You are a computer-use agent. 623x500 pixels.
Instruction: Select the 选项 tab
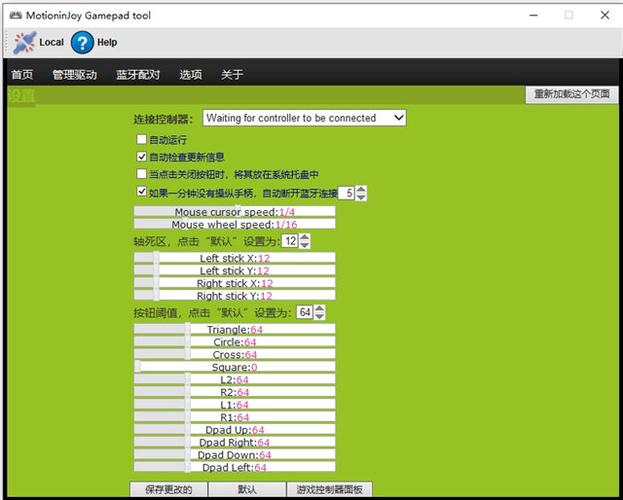(191, 74)
